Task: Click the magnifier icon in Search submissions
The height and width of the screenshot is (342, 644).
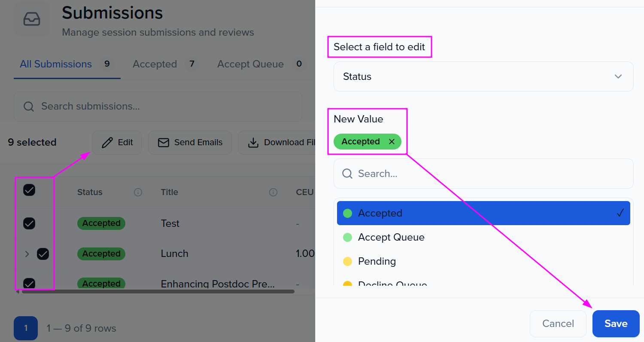Action: 29,107
